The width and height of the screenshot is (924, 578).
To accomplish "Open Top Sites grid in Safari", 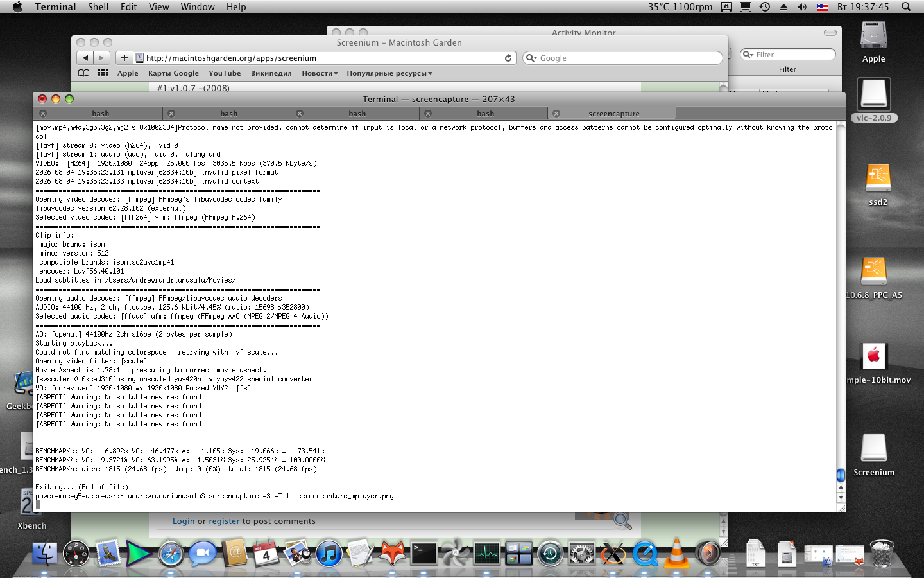I will pyautogui.click(x=103, y=73).
